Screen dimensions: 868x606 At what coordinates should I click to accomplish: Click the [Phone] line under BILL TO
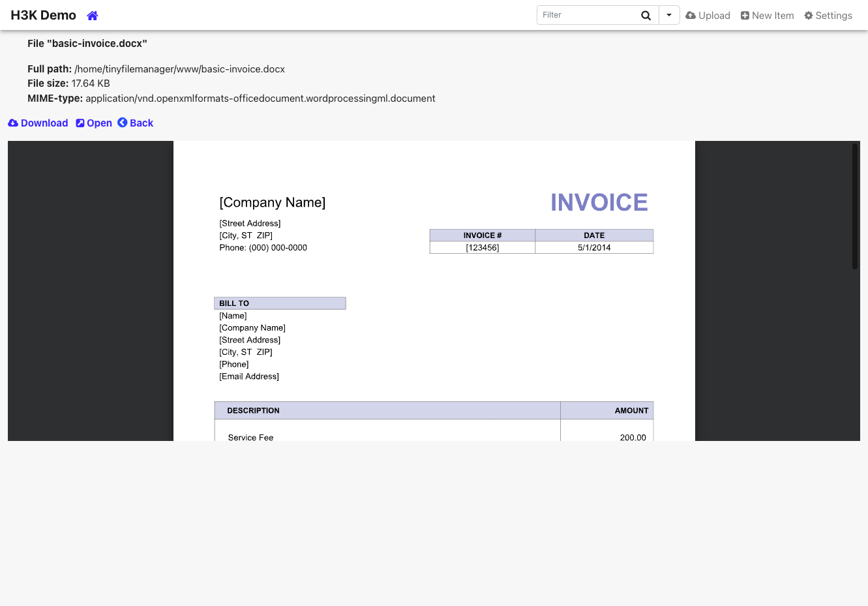(x=234, y=364)
